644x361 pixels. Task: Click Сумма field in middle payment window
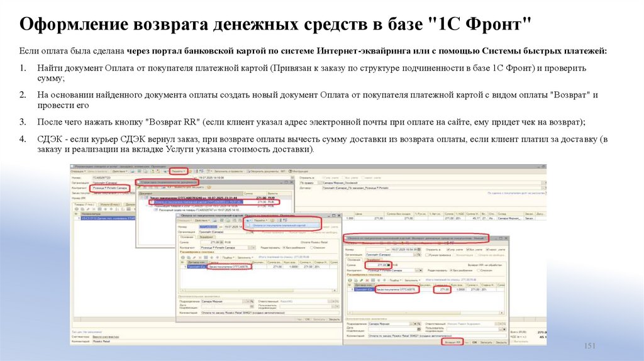coord(212,242)
